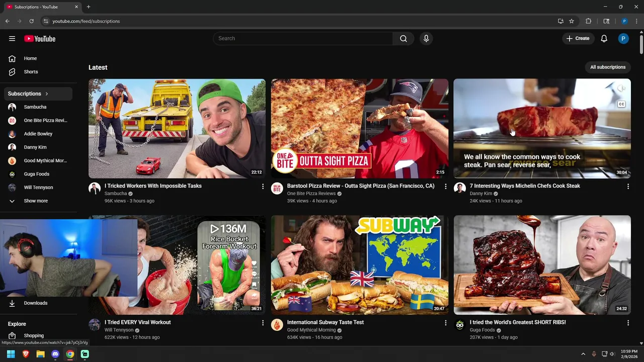Open '7 Interesting Ways Michelin Chefs Cook Steak' title
This screenshot has height=362, width=644.
(x=525, y=186)
